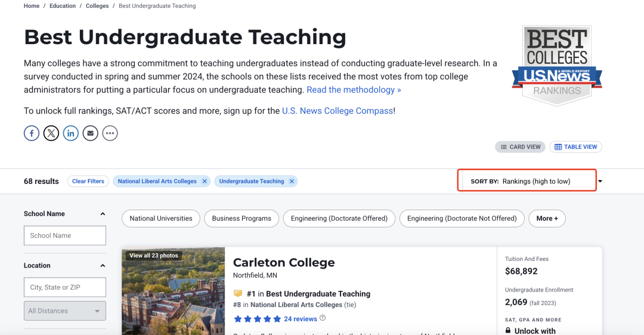Click lock icon beside Unlock with

coord(508,330)
